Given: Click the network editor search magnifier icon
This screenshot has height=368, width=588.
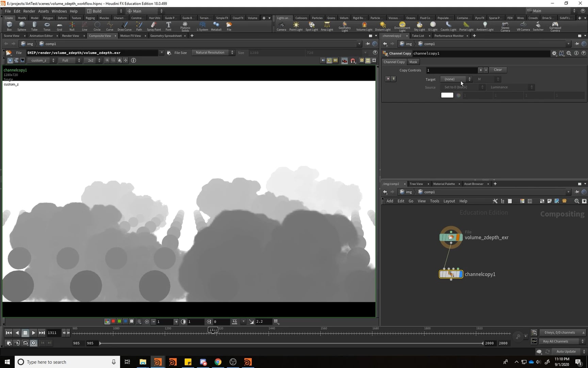Looking at the screenshot, I should point(576,201).
